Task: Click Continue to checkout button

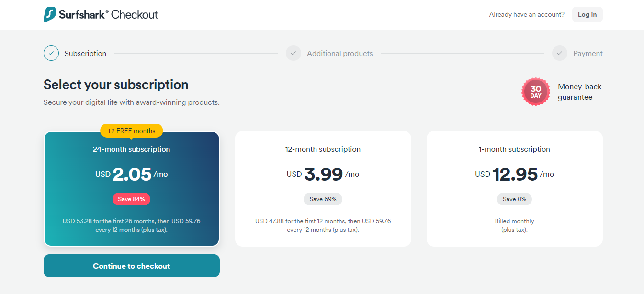Action: [x=132, y=266]
